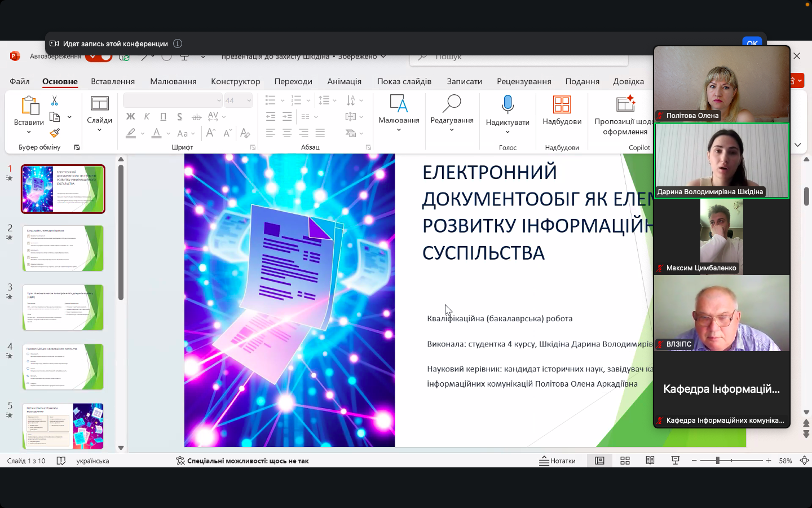Toggle the Нотатки notes pane
Viewport: 812px width, 508px height.
point(557,461)
